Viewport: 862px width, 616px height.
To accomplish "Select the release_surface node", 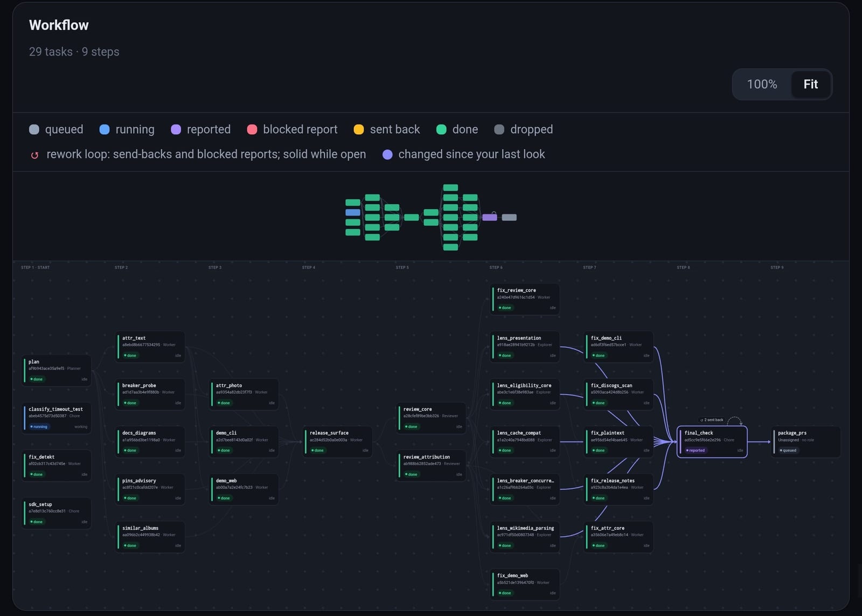I will click(338, 441).
